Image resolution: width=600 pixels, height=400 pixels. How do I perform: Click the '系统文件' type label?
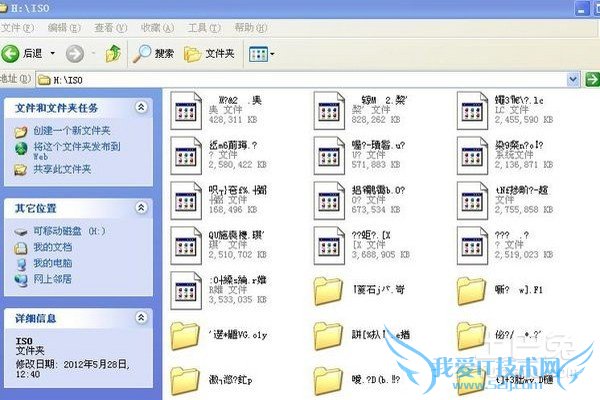pos(514,155)
